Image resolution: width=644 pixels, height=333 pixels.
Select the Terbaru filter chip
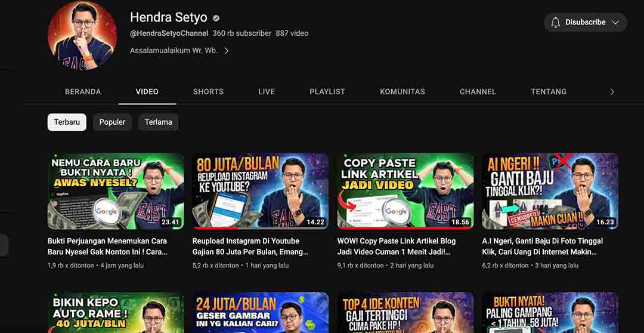point(67,122)
